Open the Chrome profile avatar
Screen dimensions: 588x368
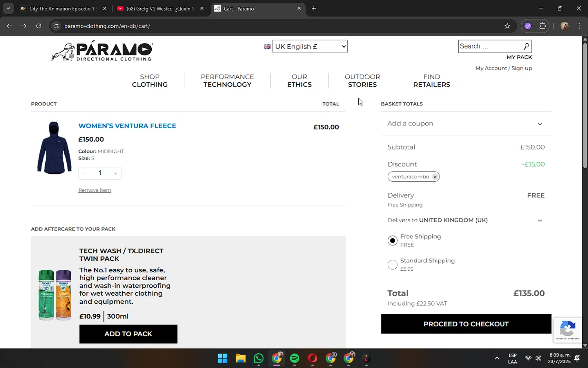[x=564, y=26]
